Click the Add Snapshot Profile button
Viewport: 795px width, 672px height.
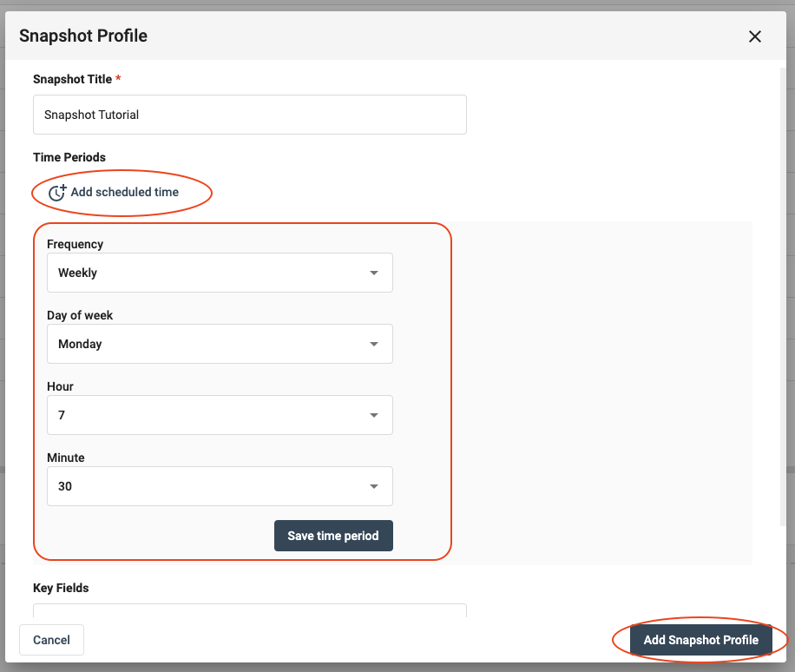(x=700, y=640)
